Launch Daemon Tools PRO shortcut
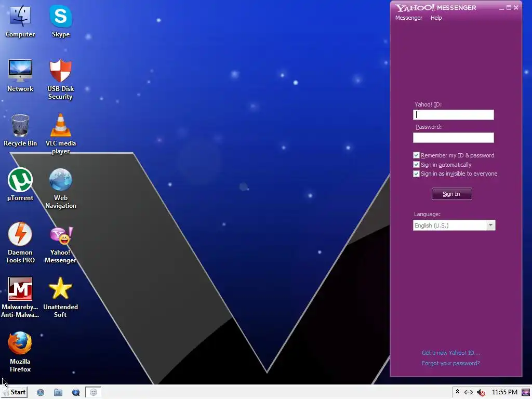Viewport: 532px width, 399px height. click(x=20, y=243)
